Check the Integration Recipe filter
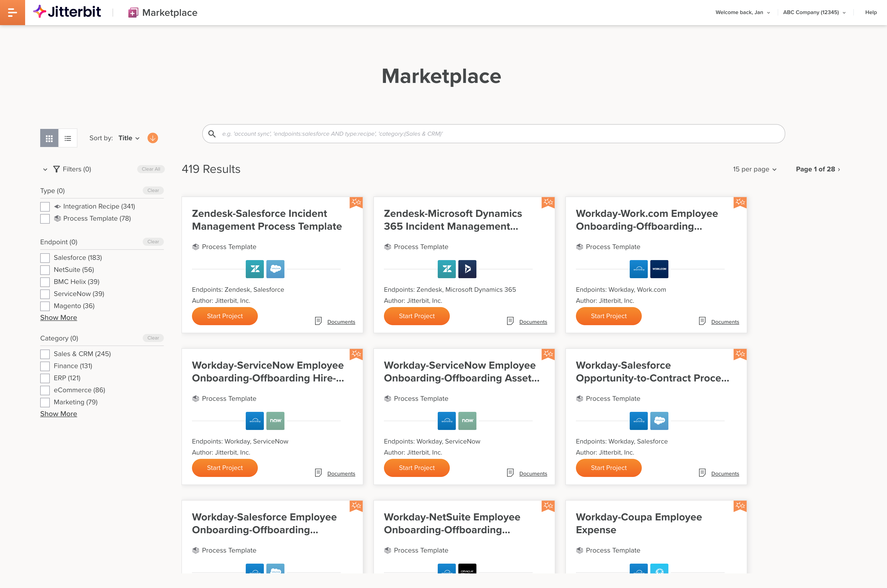This screenshot has height=588, width=887. pos(45,207)
